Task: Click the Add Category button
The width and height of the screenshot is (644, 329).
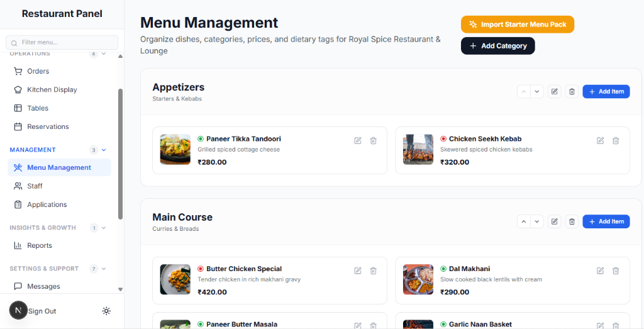Action: (x=498, y=46)
